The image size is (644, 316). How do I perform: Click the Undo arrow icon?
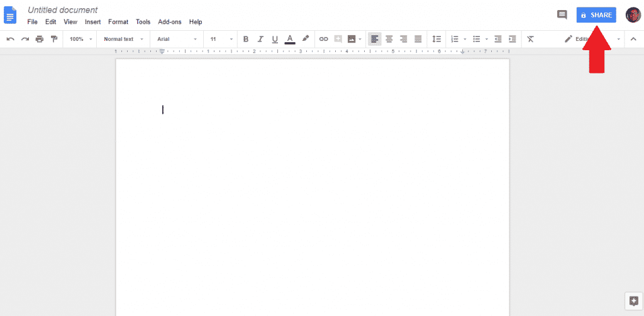(10, 39)
